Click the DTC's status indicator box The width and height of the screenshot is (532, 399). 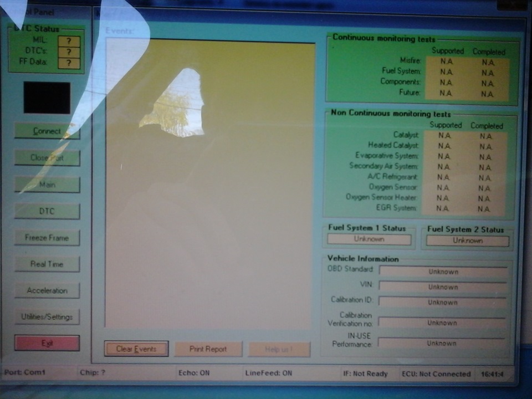[69, 52]
